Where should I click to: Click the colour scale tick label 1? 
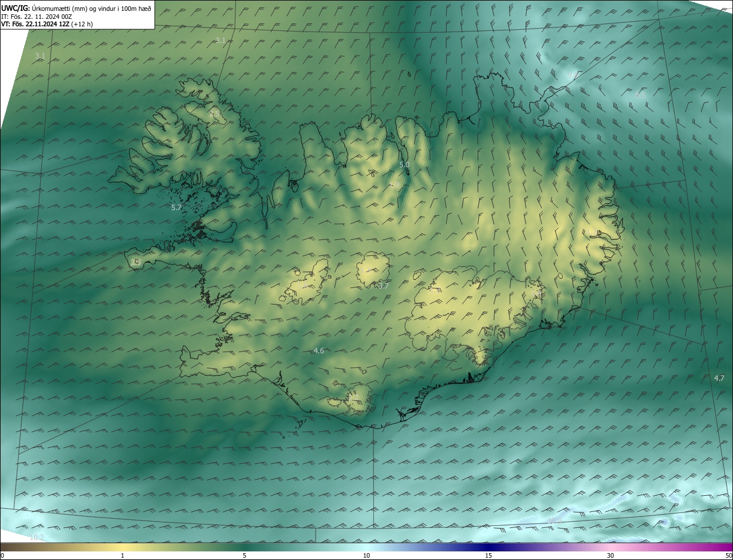(x=123, y=556)
